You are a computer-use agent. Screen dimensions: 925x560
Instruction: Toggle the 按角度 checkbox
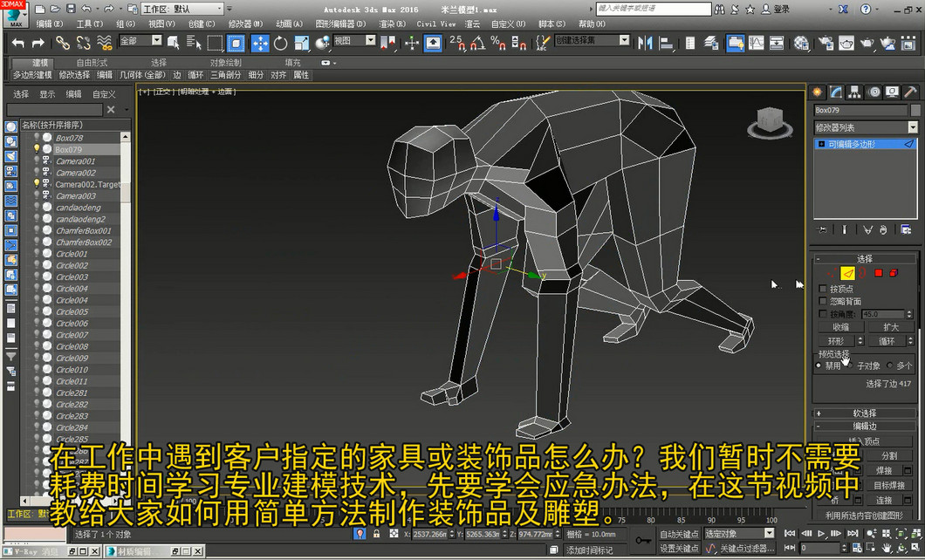(x=823, y=314)
